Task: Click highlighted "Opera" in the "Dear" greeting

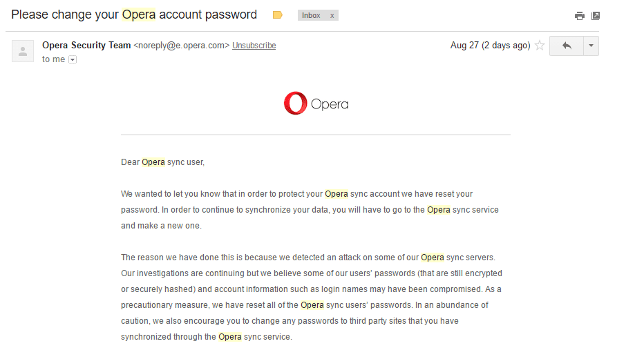Action: point(153,162)
